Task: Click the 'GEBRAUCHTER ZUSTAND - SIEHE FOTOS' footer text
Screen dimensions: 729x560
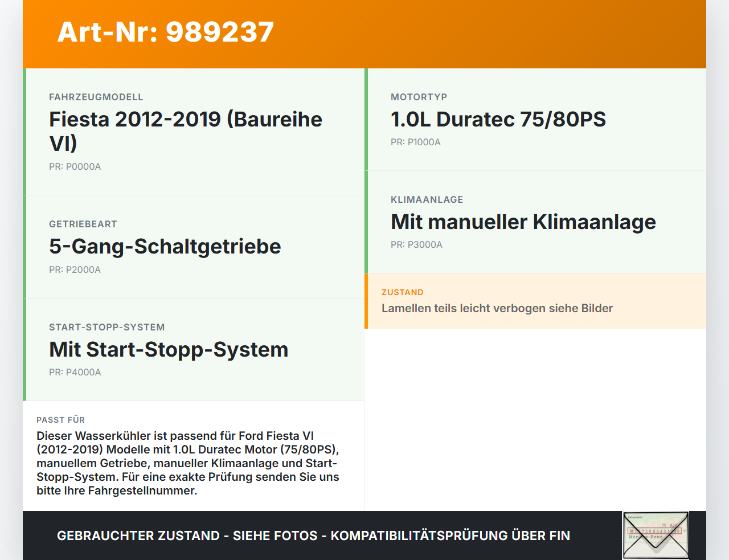Action: (313, 536)
